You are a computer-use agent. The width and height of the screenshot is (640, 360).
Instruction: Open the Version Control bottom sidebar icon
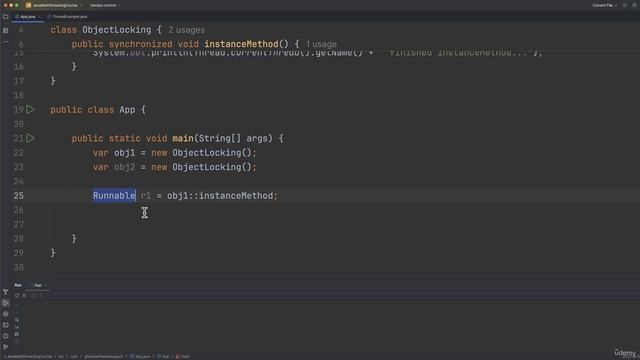[x=6, y=347]
